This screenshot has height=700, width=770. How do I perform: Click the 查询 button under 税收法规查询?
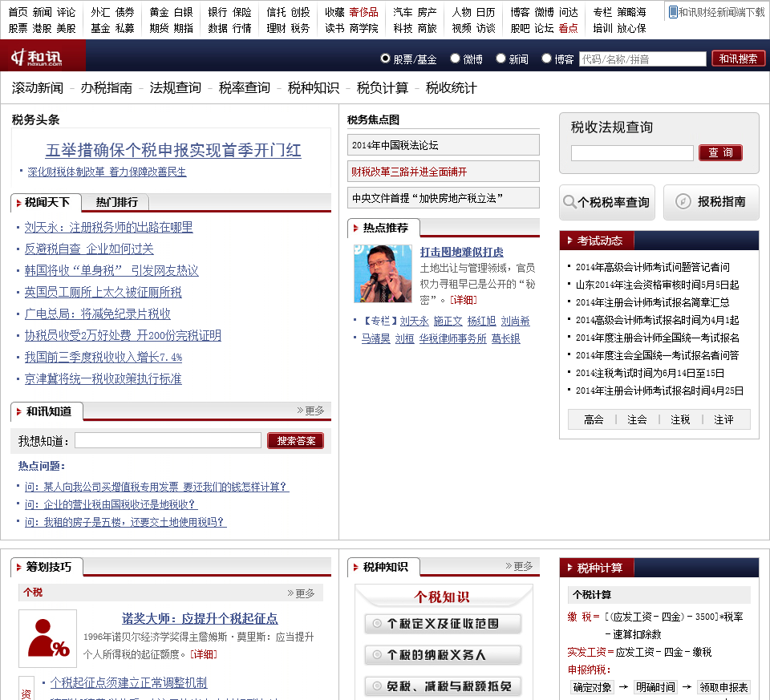(720, 152)
